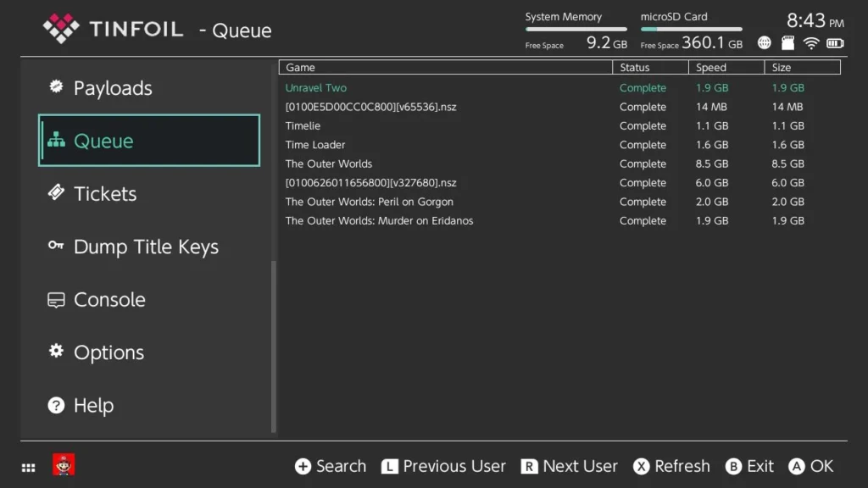The height and width of the screenshot is (488, 868).
Task: Click the System Memory usage bar
Action: point(576,30)
